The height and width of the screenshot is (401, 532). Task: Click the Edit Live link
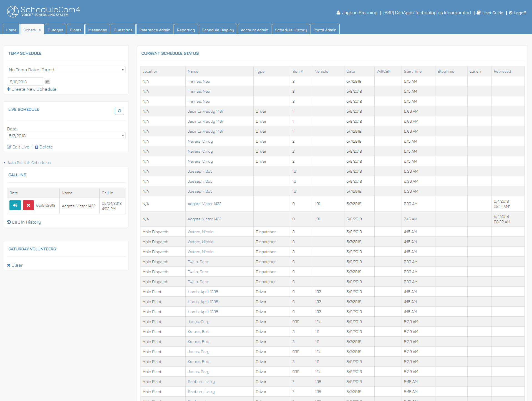[x=21, y=147]
